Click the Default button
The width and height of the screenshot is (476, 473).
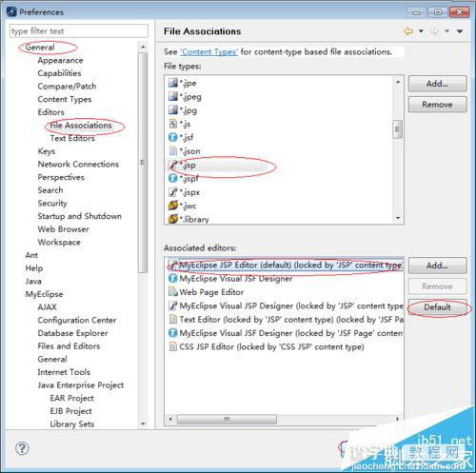(x=438, y=307)
